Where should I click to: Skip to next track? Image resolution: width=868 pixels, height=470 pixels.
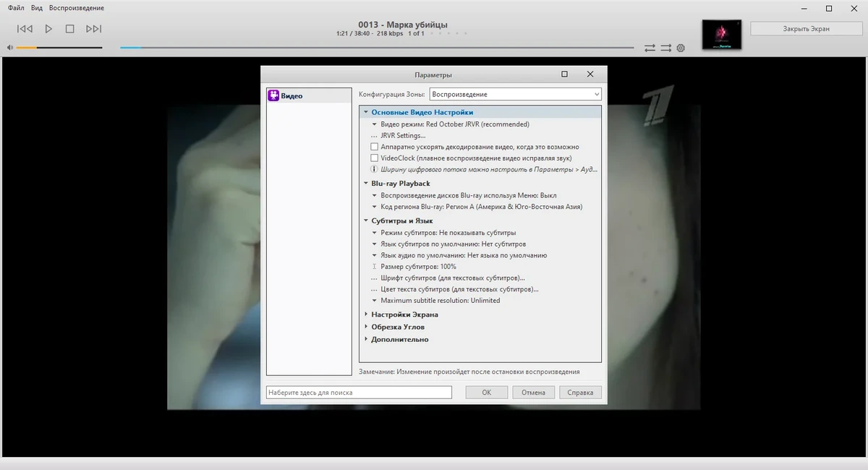(x=93, y=29)
